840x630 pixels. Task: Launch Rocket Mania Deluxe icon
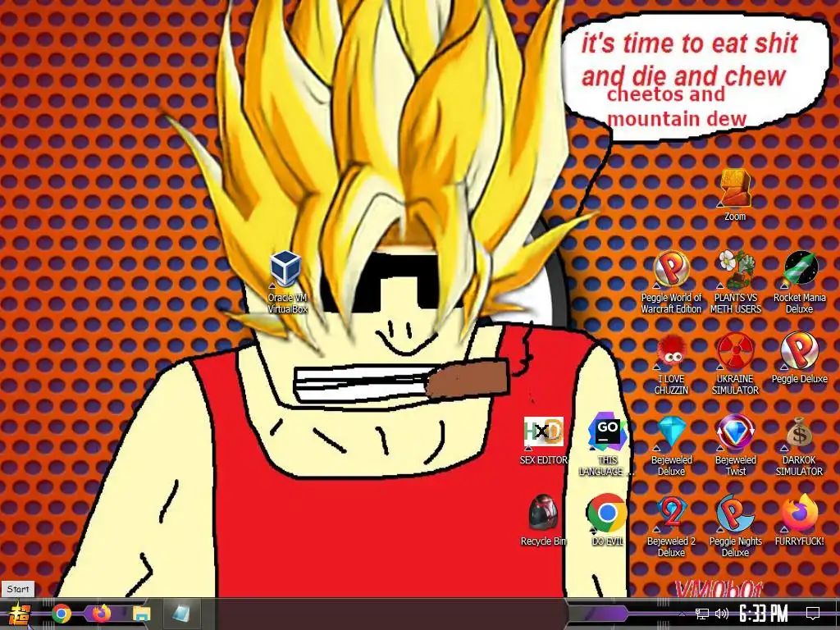coord(799,282)
